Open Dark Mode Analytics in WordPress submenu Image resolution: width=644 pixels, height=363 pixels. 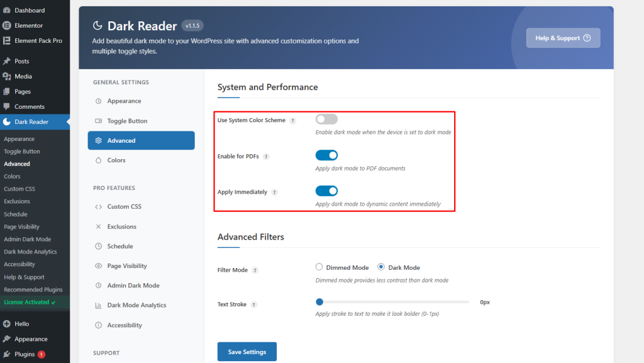(30, 252)
